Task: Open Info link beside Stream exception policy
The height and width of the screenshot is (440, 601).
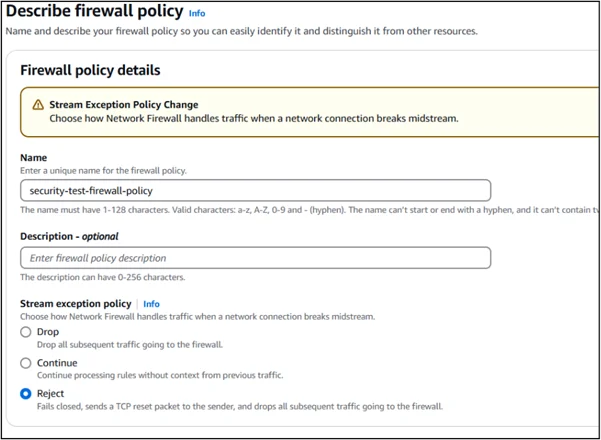Action: tap(151, 304)
